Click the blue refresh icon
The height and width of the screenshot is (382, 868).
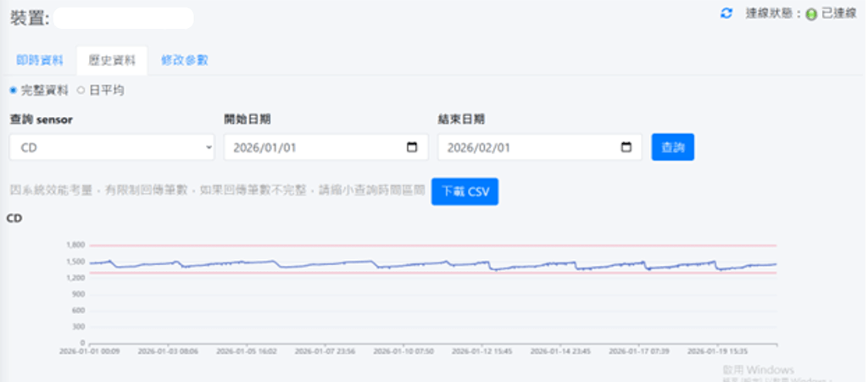click(726, 14)
